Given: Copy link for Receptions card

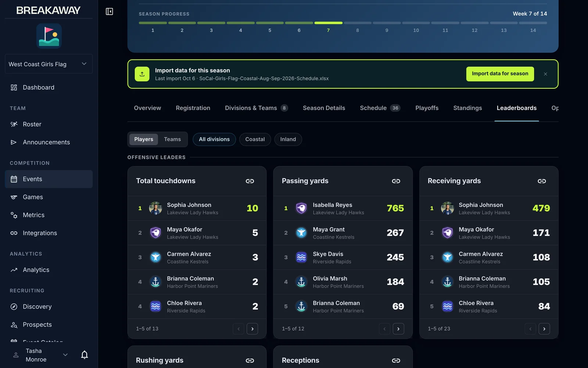Looking at the screenshot, I should pyautogui.click(x=396, y=361).
